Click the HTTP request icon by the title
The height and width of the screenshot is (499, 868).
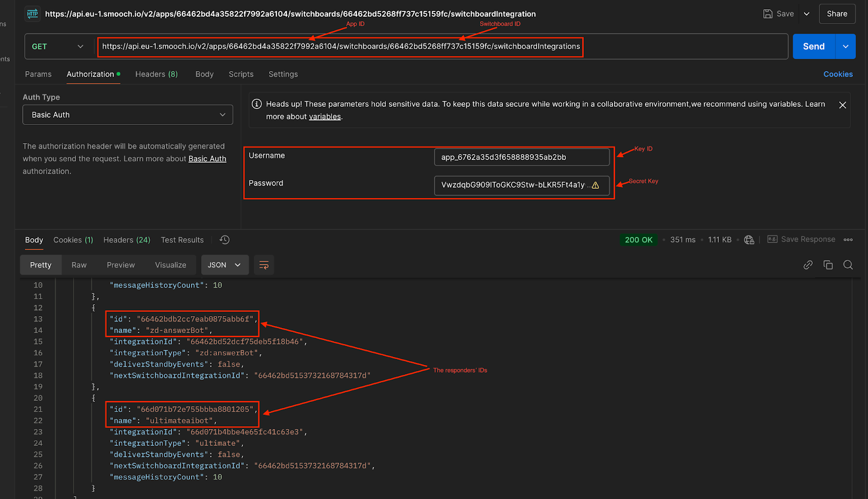(33, 14)
